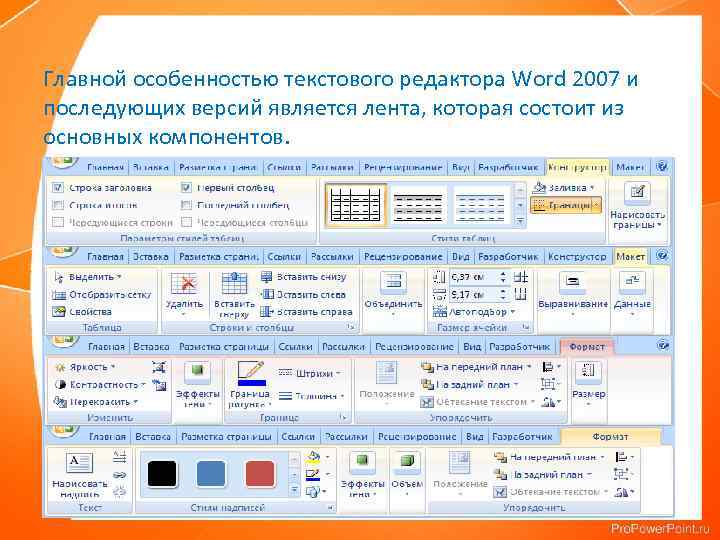Click the Граница рисунка pencil icon
This screenshot has width=720, height=540.
point(251,373)
